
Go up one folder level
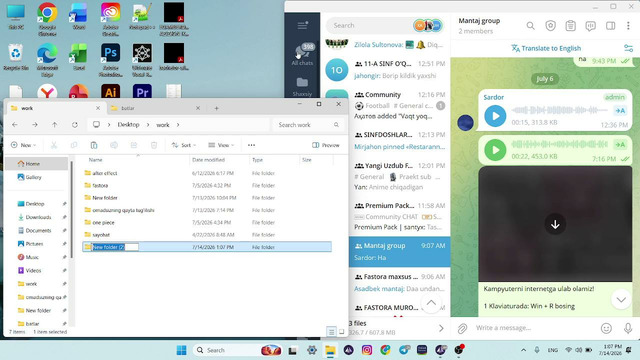coord(55,125)
